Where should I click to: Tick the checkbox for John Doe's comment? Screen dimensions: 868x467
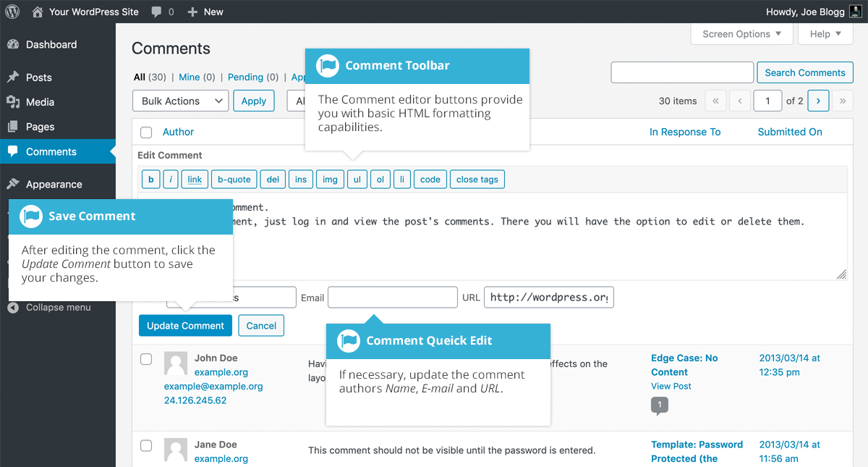(x=146, y=359)
